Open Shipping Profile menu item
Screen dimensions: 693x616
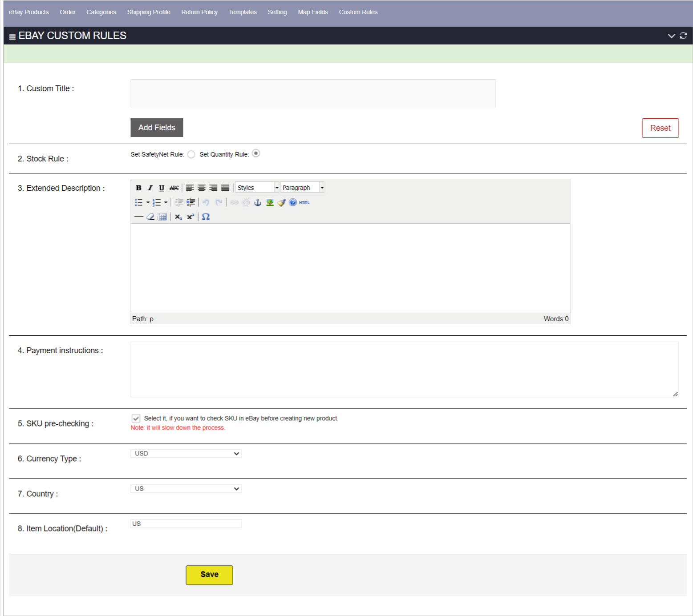(x=149, y=12)
